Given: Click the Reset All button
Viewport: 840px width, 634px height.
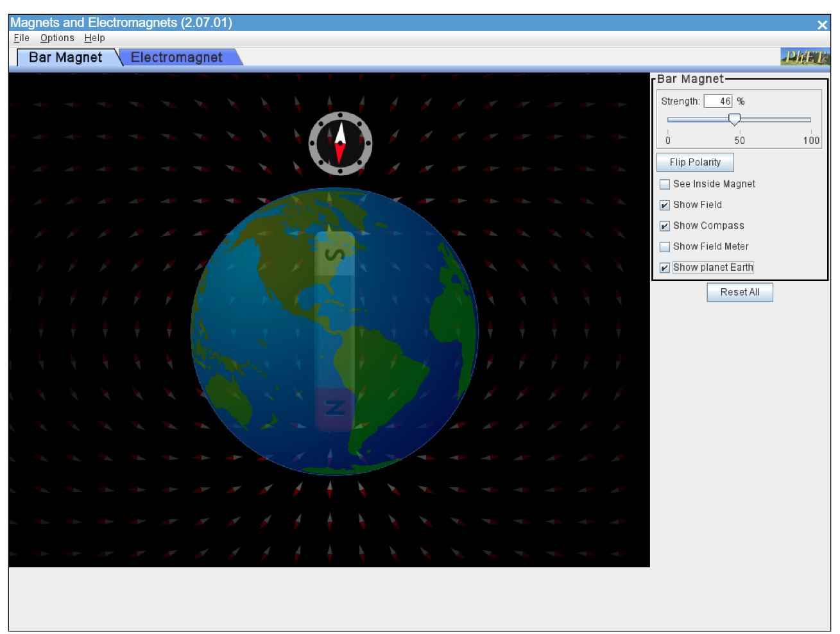Looking at the screenshot, I should (739, 292).
